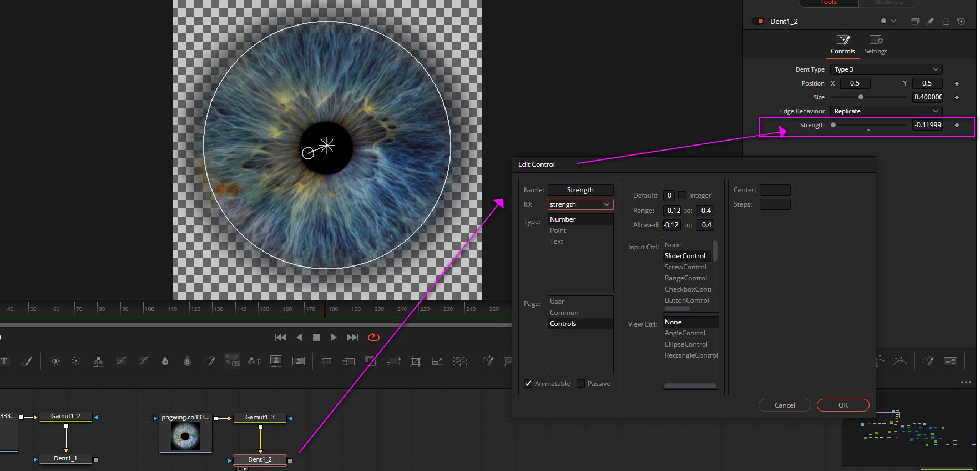Add a Brightness Contrast node from toolbar

(x=55, y=361)
